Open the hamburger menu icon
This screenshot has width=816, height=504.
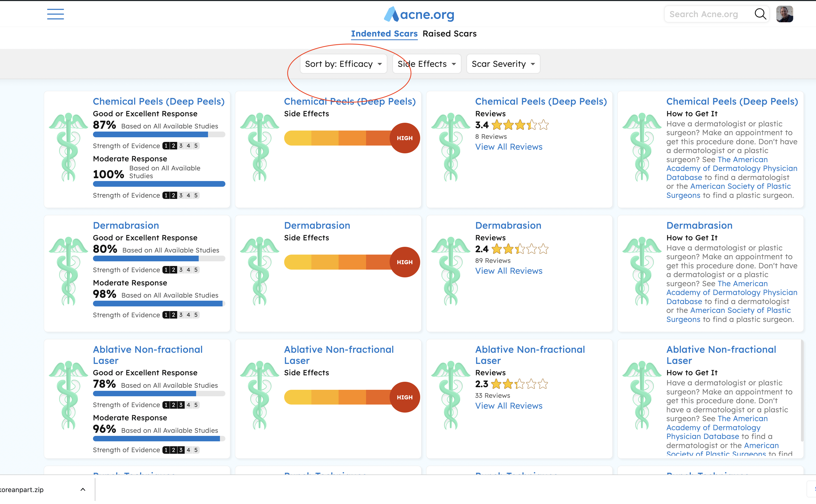pos(55,14)
